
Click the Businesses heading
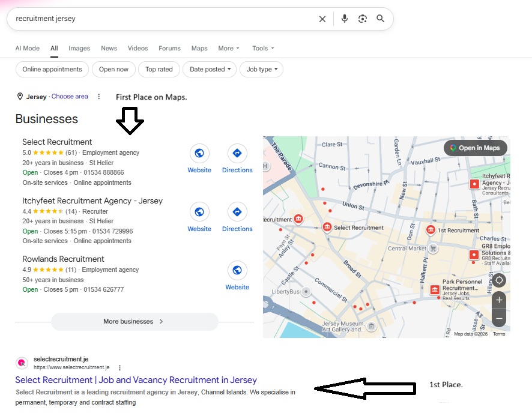tap(47, 119)
